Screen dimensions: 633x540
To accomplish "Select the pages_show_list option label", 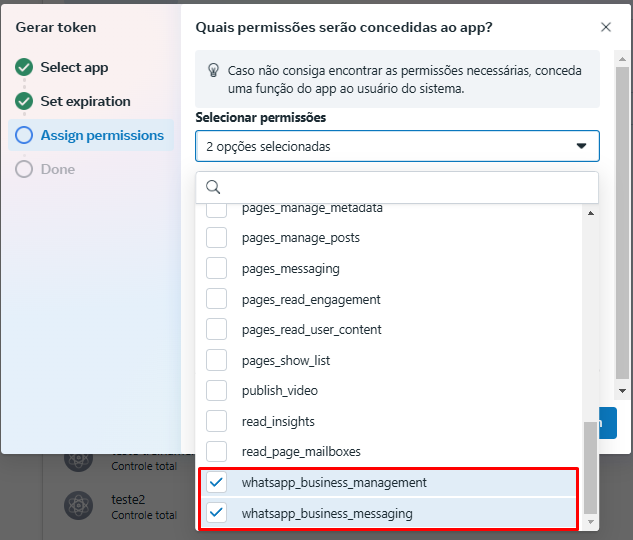I will click(x=286, y=360).
